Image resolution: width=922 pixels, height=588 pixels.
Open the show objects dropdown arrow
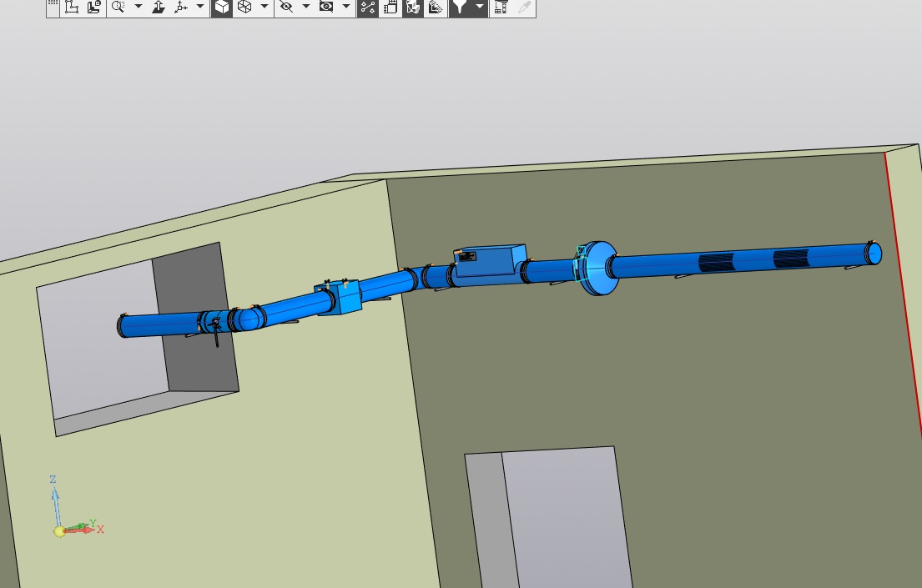(345, 7)
